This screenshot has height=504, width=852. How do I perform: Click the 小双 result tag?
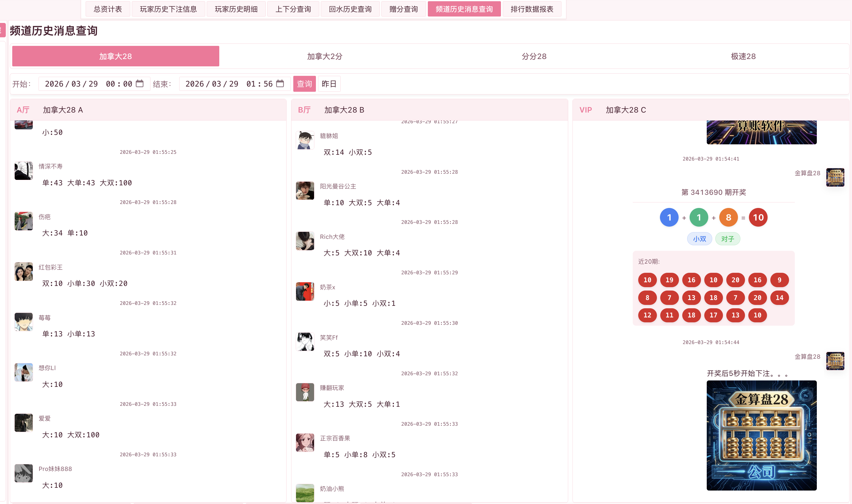coord(699,239)
